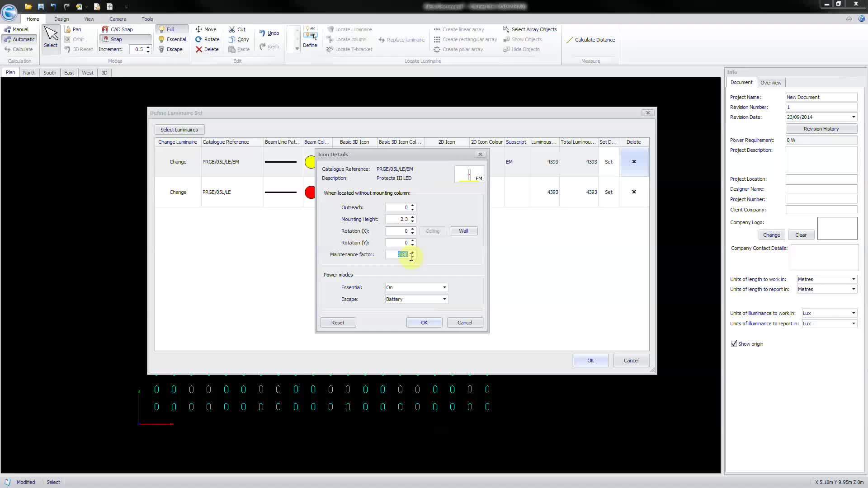Click Select Luminaires button
868x488 pixels.
[179, 130]
